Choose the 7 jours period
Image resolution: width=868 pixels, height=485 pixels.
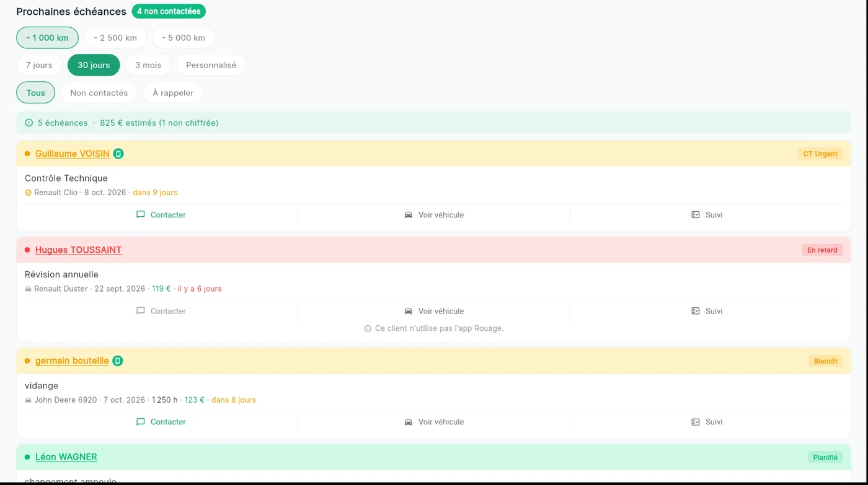pyautogui.click(x=39, y=65)
